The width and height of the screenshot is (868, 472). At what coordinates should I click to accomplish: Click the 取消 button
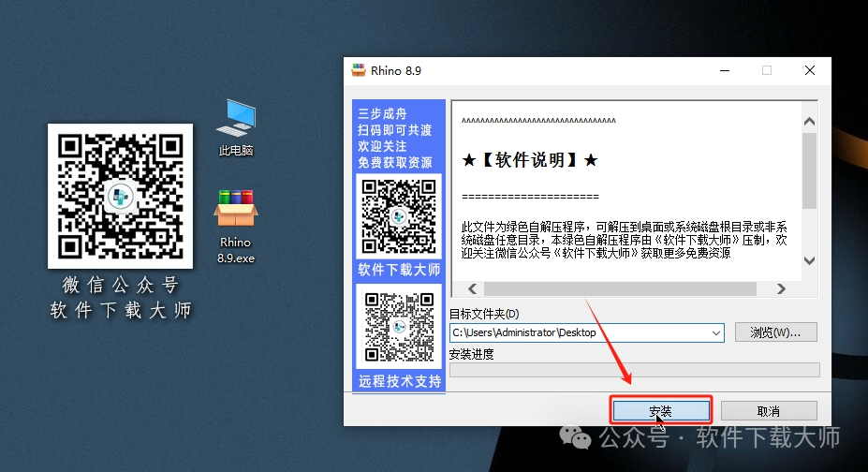(769, 410)
